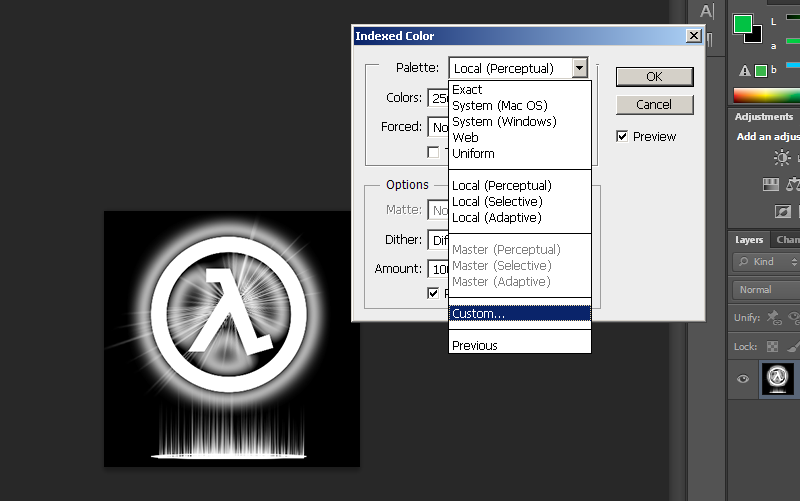800x501 pixels.
Task: Lock transparent pixels checkerboard icon
Action: [772, 347]
